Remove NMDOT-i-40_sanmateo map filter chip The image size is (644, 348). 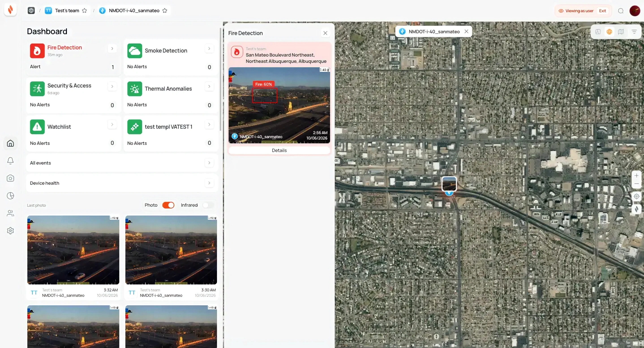[x=466, y=32]
